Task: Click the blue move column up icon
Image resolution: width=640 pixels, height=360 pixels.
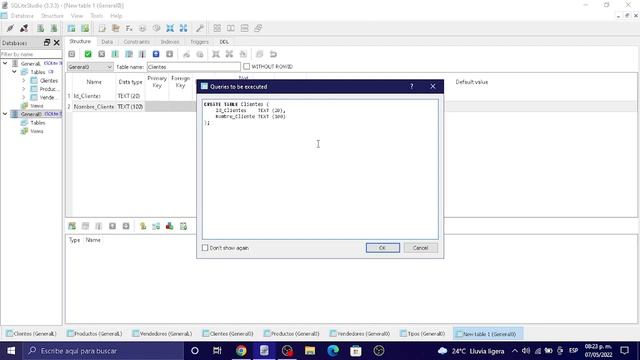Action: click(x=156, y=54)
